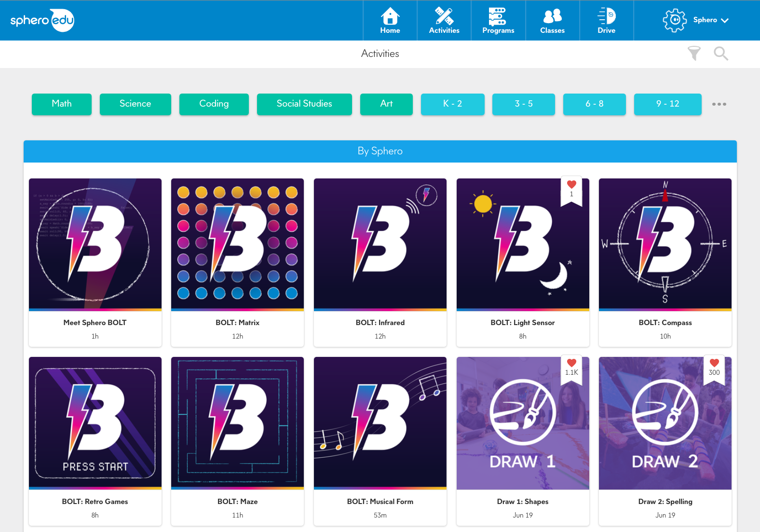Click the BOLT: Retro Games title
The width and height of the screenshot is (760, 532).
click(x=95, y=502)
